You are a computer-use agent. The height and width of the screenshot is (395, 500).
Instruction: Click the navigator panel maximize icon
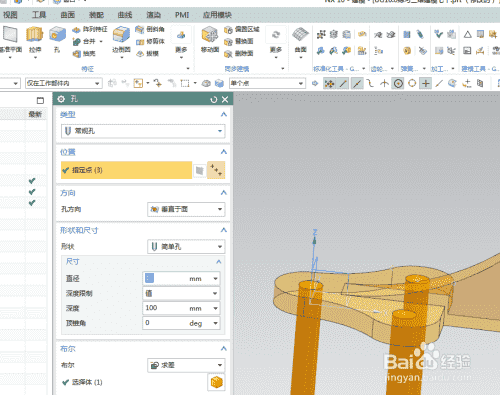pyautogui.click(x=40, y=100)
